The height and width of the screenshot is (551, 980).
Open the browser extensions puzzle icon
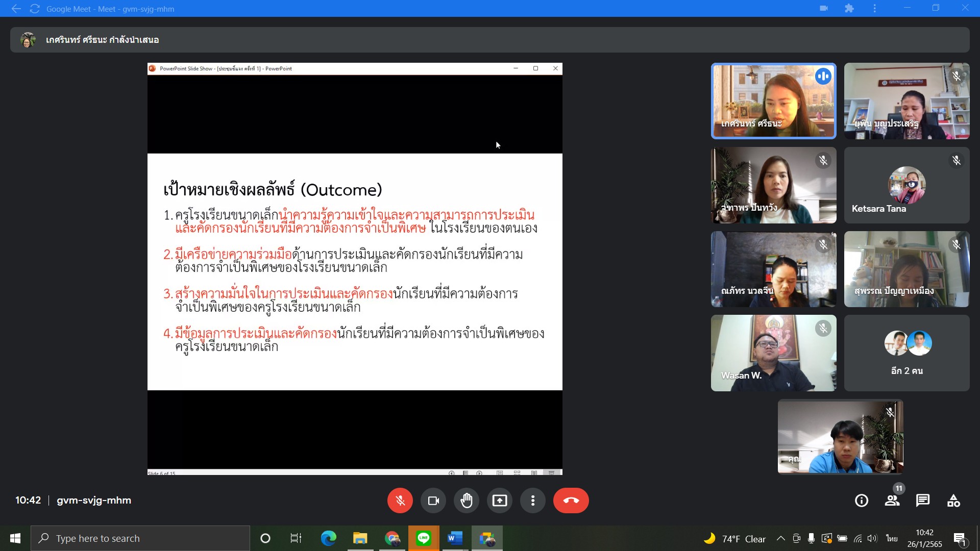(x=849, y=8)
